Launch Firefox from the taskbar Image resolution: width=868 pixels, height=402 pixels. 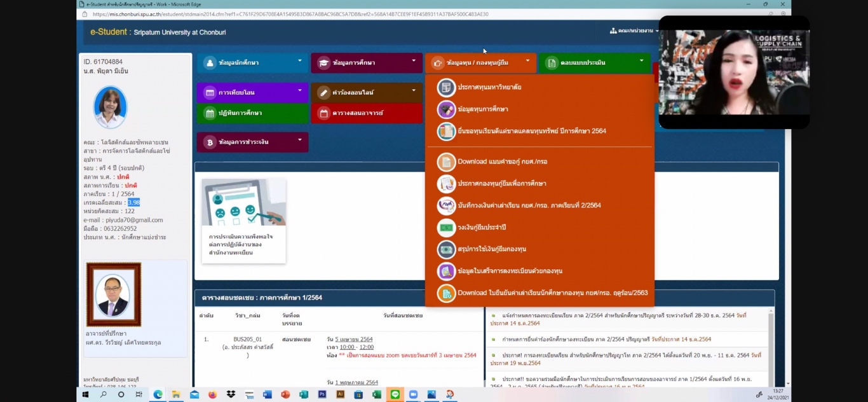pos(212,394)
